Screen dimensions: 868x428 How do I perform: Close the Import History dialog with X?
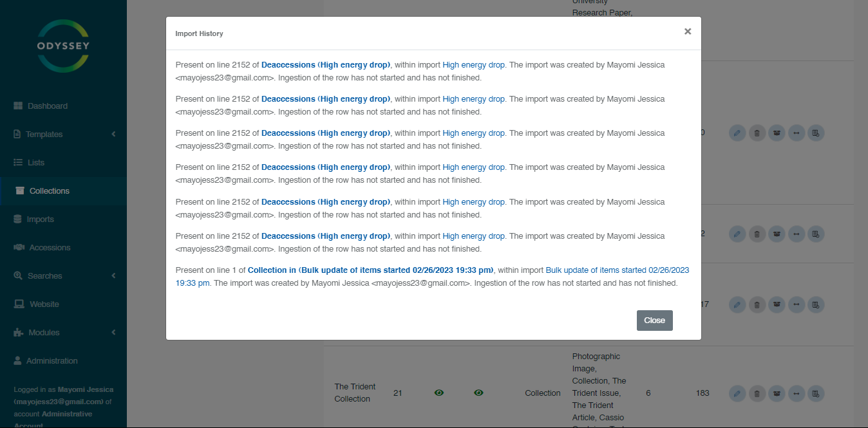point(688,32)
